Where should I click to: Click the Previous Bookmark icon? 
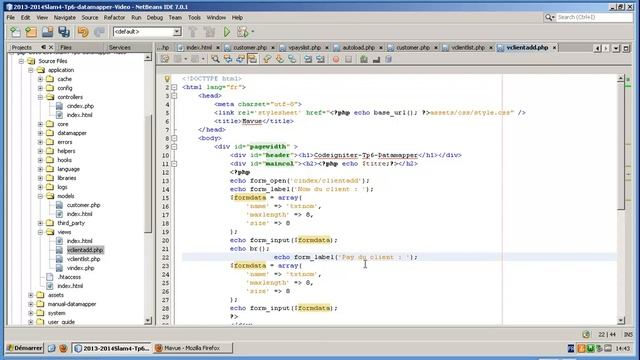pos(267,59)
